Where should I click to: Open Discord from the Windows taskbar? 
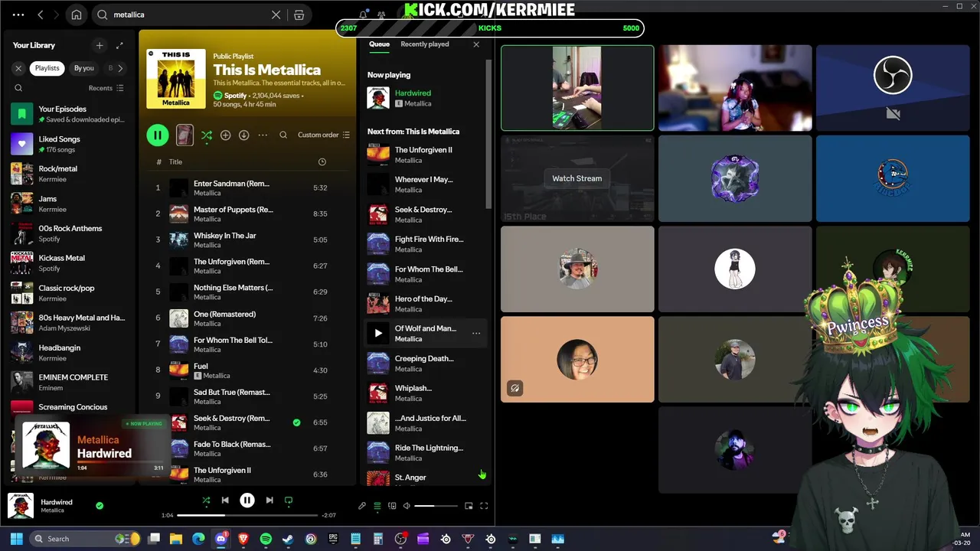(x=221, y=539)
